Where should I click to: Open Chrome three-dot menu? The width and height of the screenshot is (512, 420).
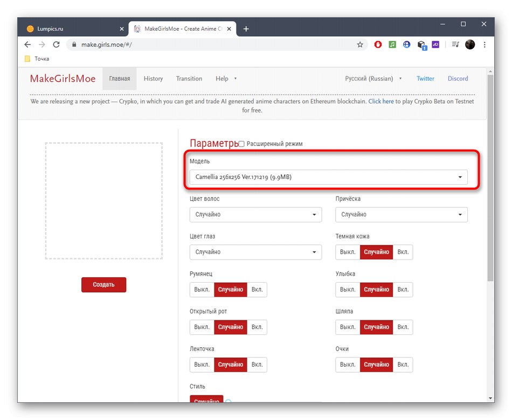(485, 45)
